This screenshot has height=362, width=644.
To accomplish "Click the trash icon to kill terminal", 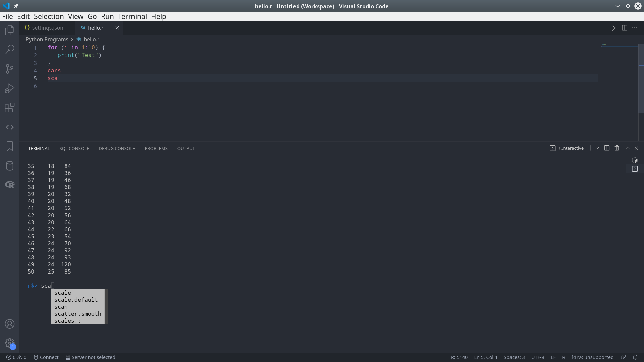I will (617, 148).
